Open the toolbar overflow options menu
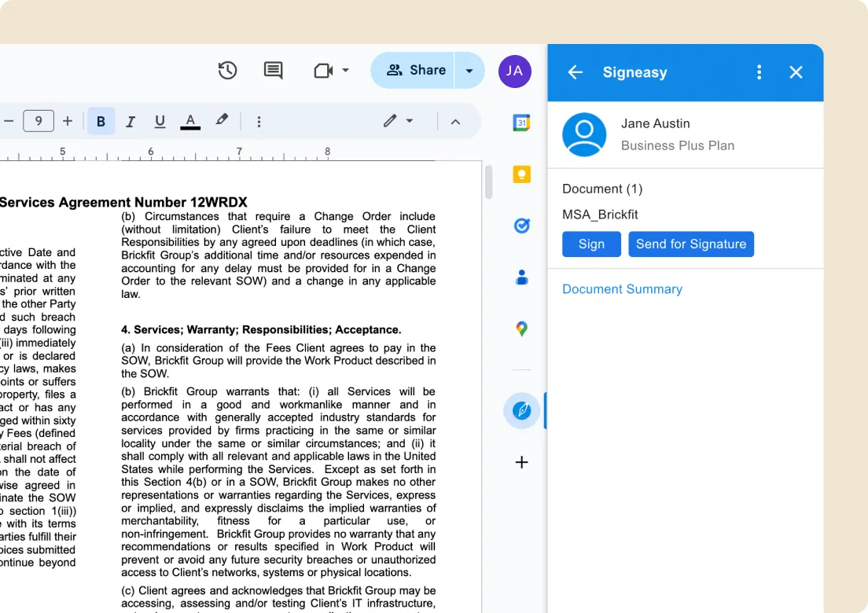This screenshot has height=613, width=868. pos(259,121)
